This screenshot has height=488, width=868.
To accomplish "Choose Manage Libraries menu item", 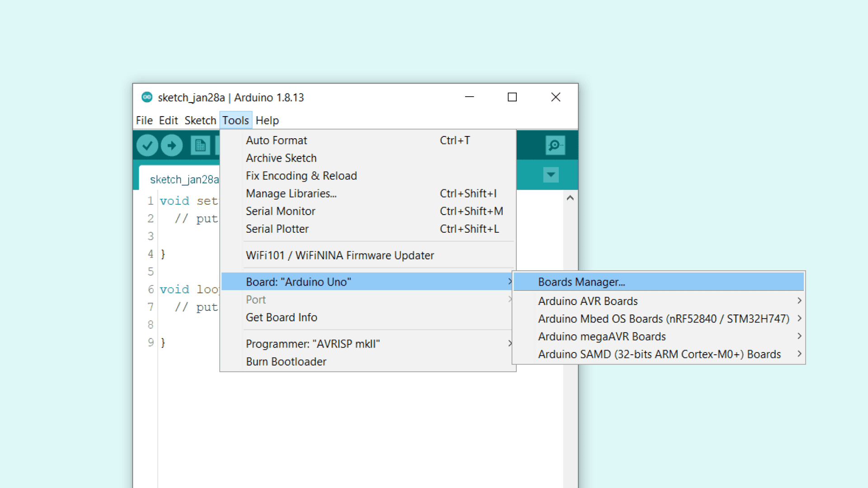I will (x=291, y=193).
